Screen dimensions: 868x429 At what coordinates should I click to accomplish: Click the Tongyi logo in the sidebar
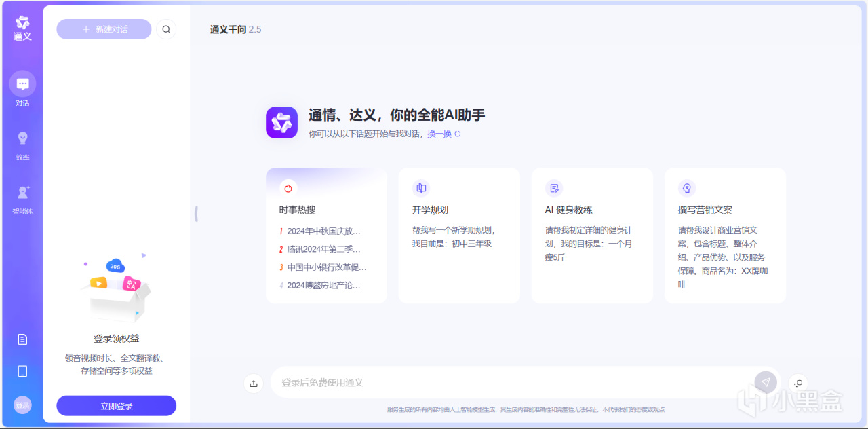pyautogui.click(x=22, y=28)
